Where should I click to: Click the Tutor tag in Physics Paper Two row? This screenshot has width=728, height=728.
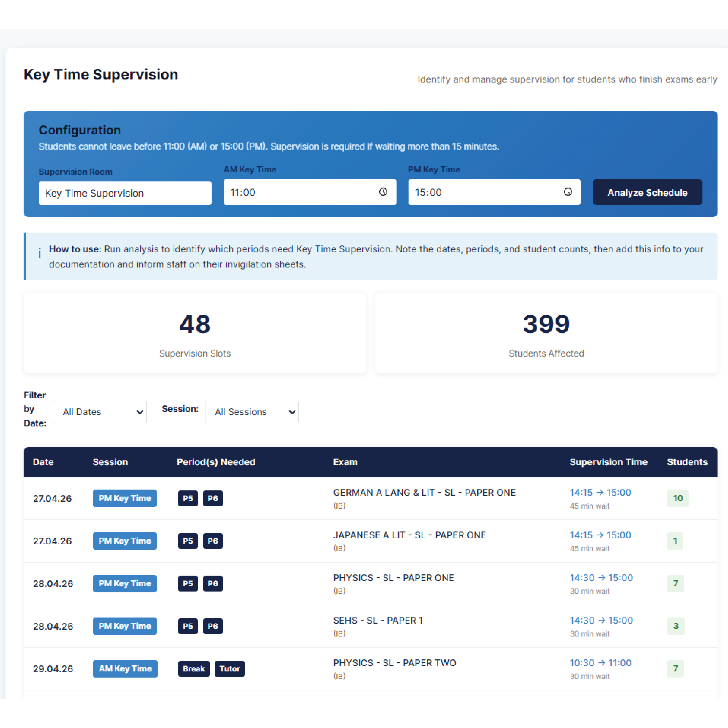(x=230, y=668)
